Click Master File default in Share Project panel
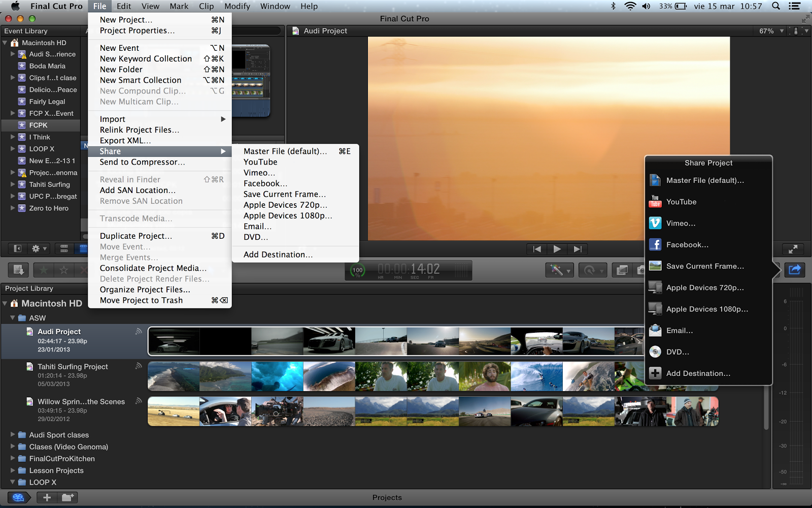The image size is (812, 508). click(705, 180)
